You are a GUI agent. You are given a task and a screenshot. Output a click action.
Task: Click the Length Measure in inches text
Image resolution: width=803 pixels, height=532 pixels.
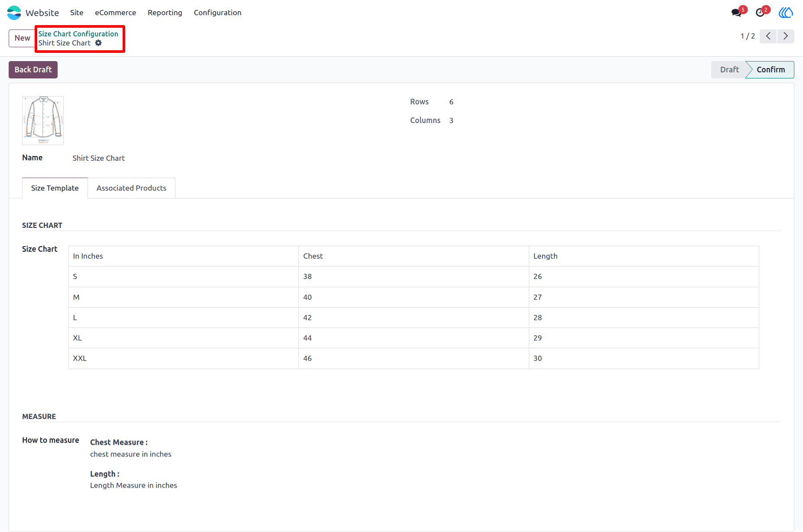(x=133, y=485)
